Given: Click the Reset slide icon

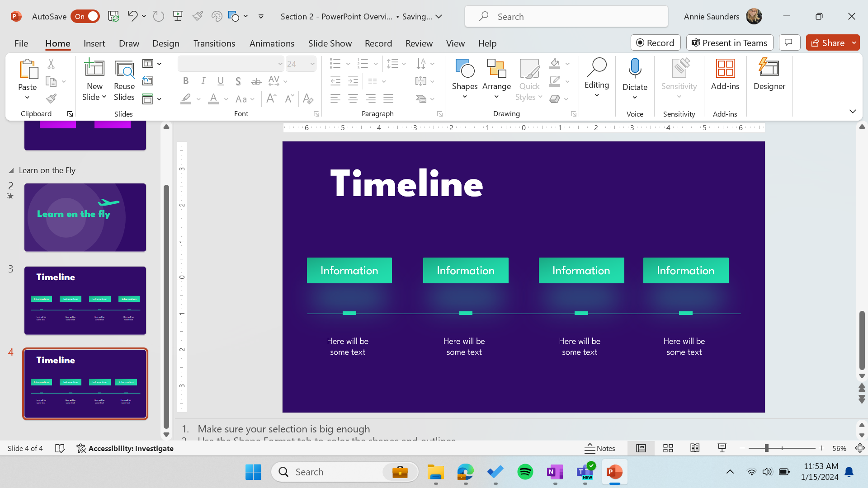Looking at the screenshot, I should pyautogui.click(x=148, y=81).
